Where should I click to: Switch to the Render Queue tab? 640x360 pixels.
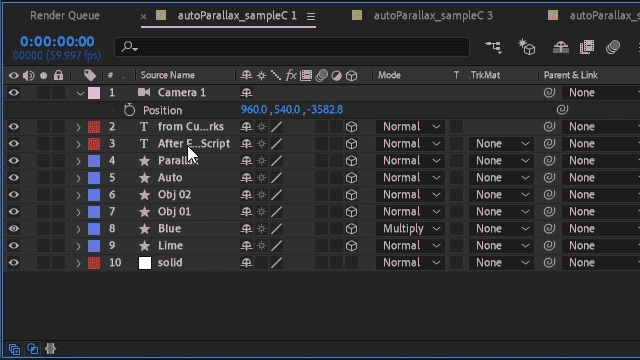(x=65, y=16)
